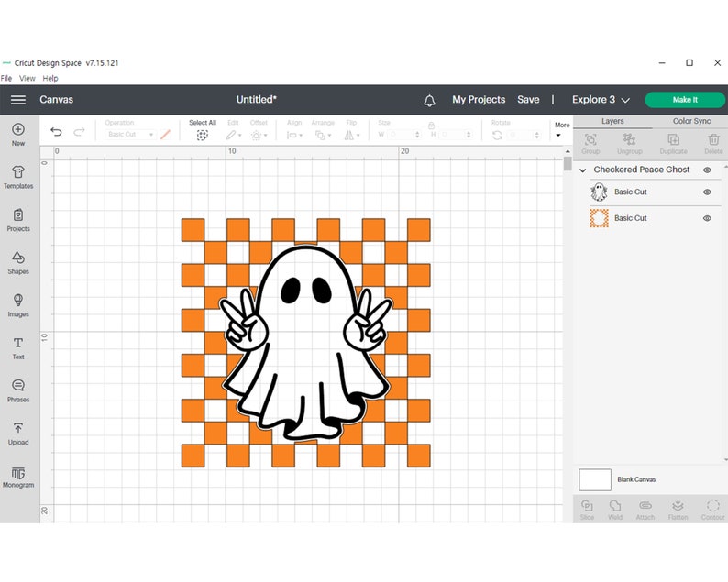This screenshot has height=582, width=728.
Task: Open My Projects
Action: point(479,100)
